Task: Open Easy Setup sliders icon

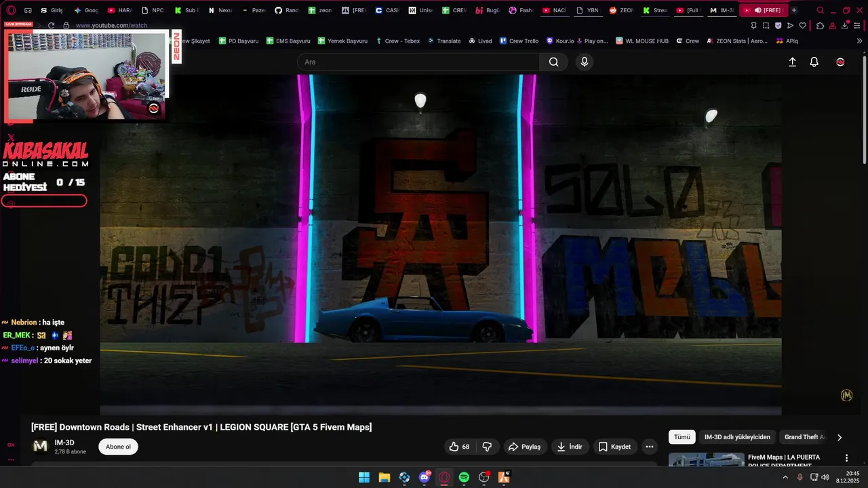Action: (x=857, y=26)
